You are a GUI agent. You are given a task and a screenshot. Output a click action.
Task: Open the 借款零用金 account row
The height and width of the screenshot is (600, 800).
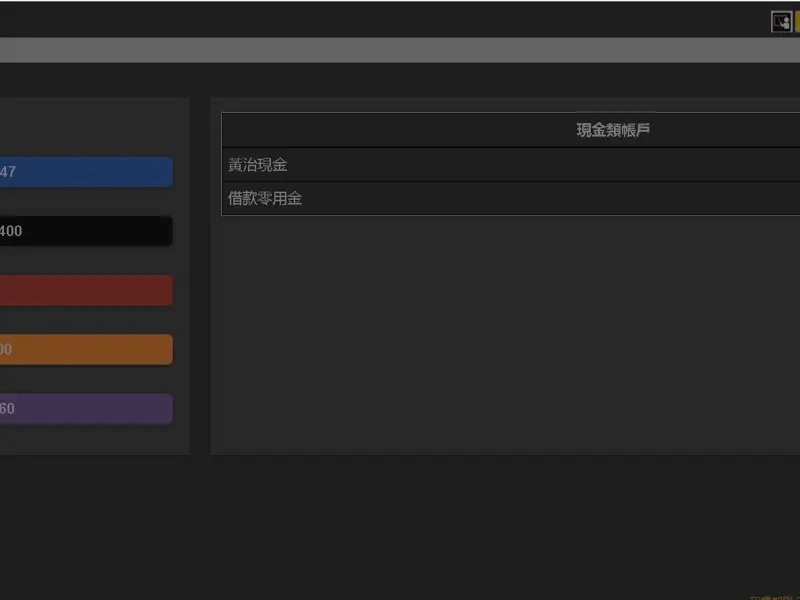(x=265, y=198)
